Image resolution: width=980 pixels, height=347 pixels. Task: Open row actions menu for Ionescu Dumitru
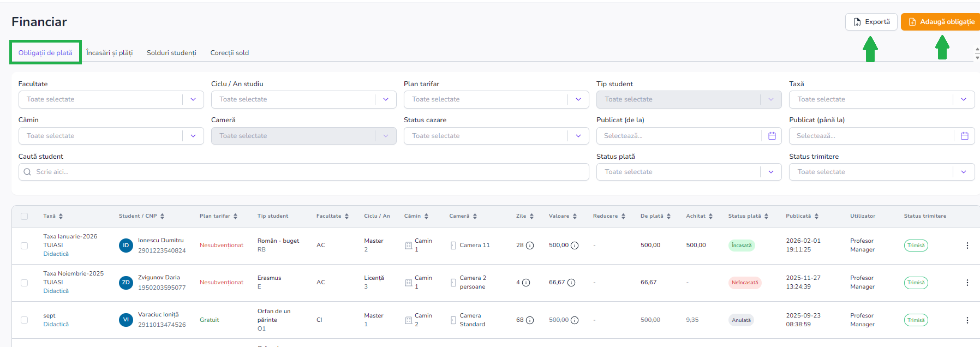tap(967, 246)
